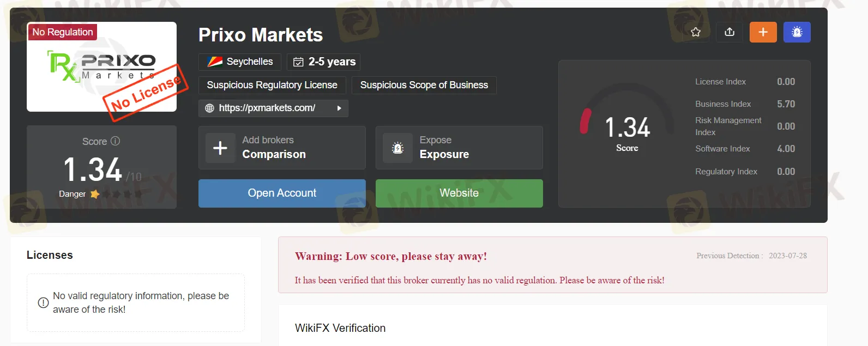Click the Score info circle icon
Screen dimensions: 868x346
[115, 141]
